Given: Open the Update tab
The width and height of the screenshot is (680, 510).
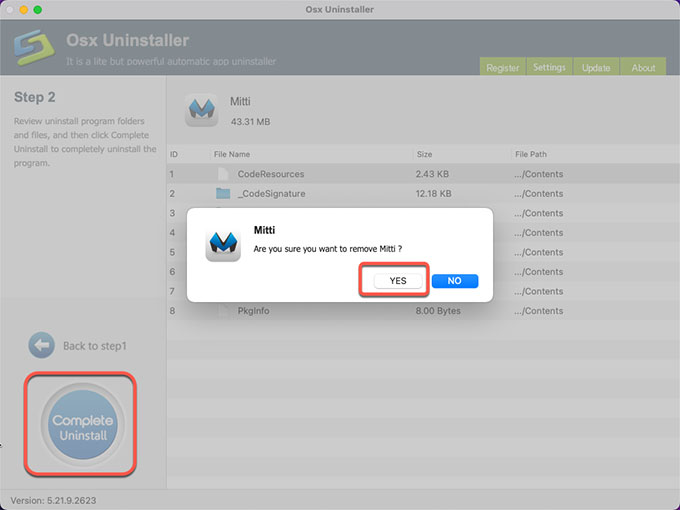Looking at the screenshot, I should (596, 68).
